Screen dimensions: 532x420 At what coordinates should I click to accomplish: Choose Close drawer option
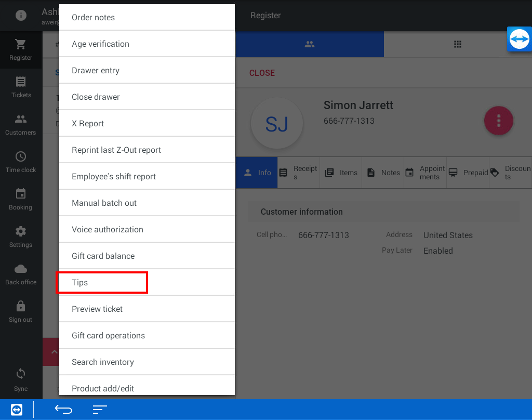tap(147, 97)
